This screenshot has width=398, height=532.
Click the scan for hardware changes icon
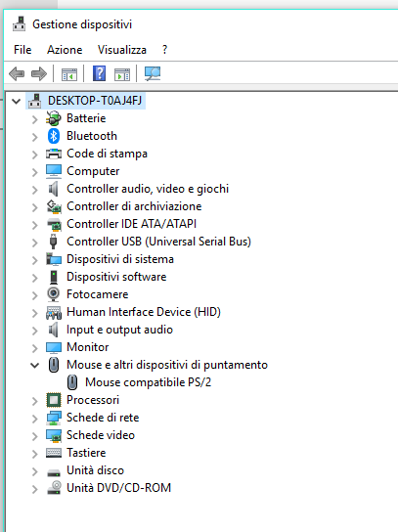click(153, 73)
